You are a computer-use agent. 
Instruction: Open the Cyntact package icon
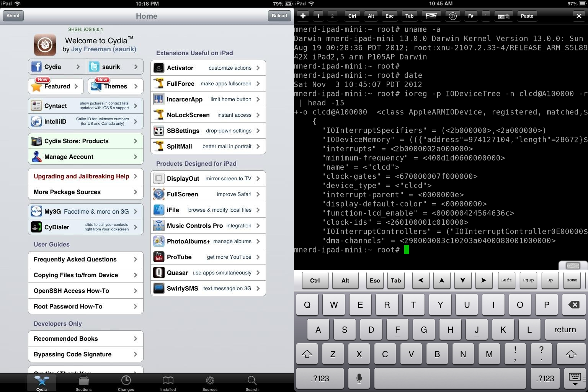[x=36, y=106]
